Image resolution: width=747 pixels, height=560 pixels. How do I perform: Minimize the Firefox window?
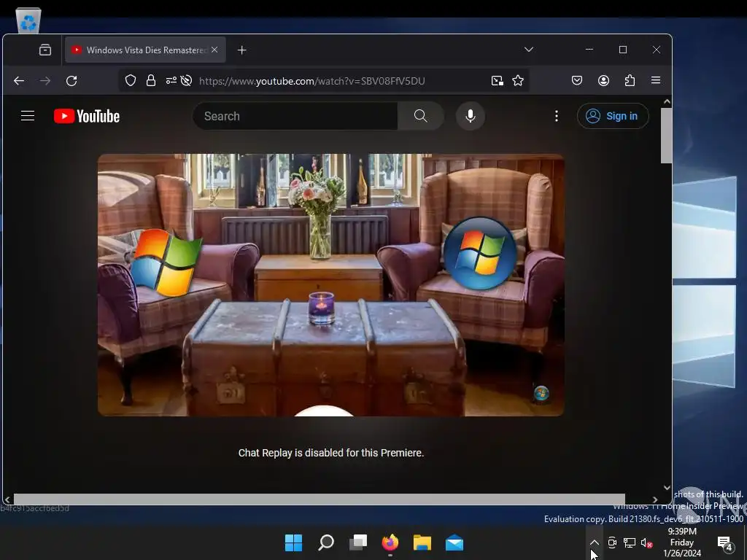click(x=589, y=50)
